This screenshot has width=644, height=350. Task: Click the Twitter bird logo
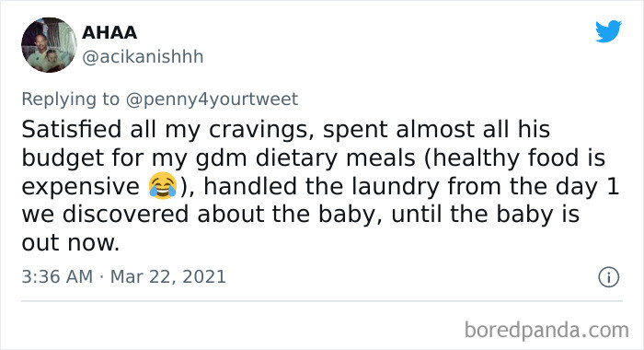608,30
